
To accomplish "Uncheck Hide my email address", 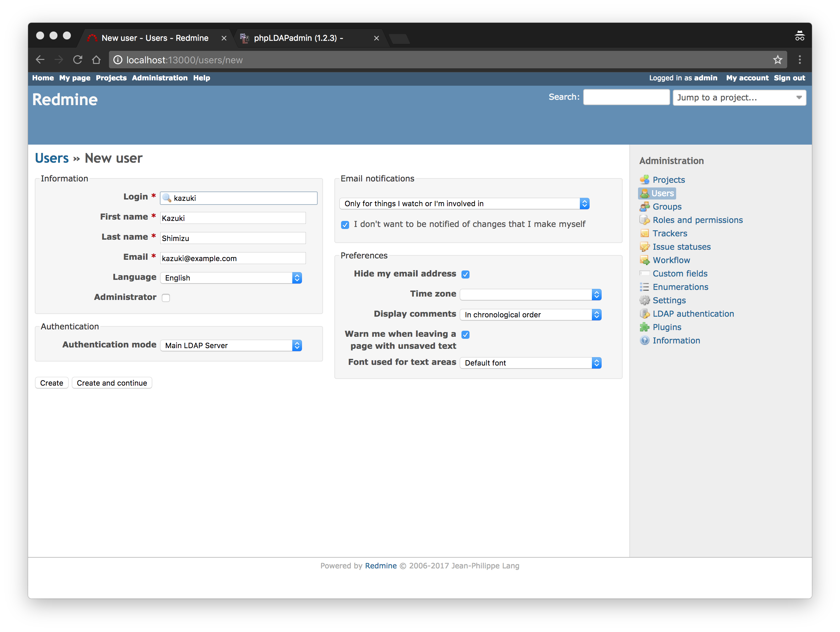I will click(x=465, y=274).
